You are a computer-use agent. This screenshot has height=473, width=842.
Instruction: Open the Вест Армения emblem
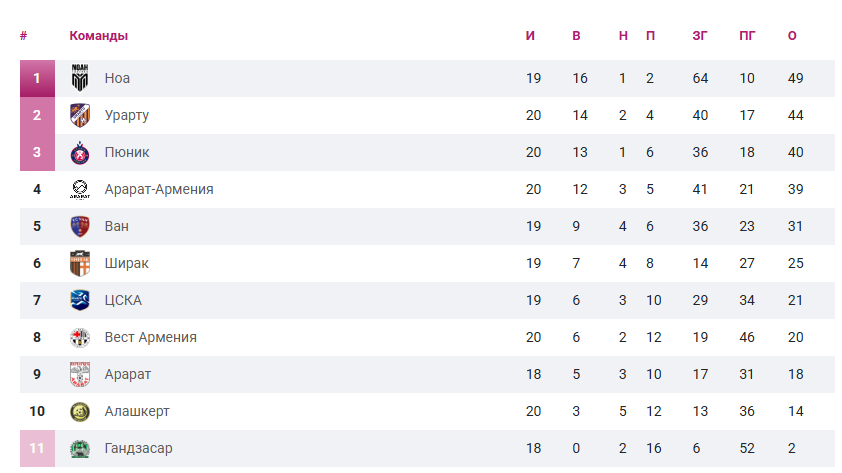click(x=80, y=338)
